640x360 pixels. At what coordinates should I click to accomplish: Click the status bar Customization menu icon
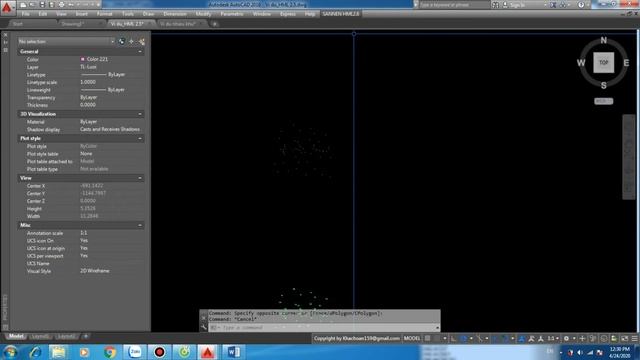point(635,338)
